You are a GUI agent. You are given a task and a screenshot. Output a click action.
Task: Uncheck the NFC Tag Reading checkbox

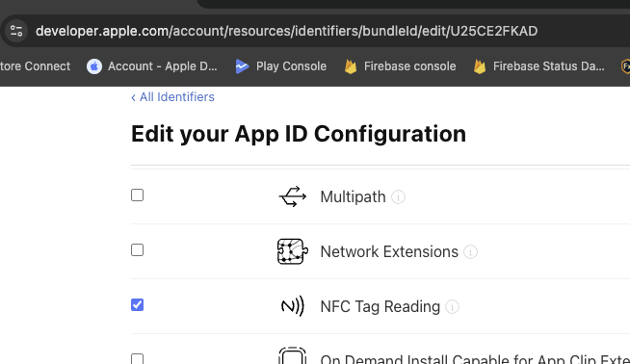click(x=138, y=305)
